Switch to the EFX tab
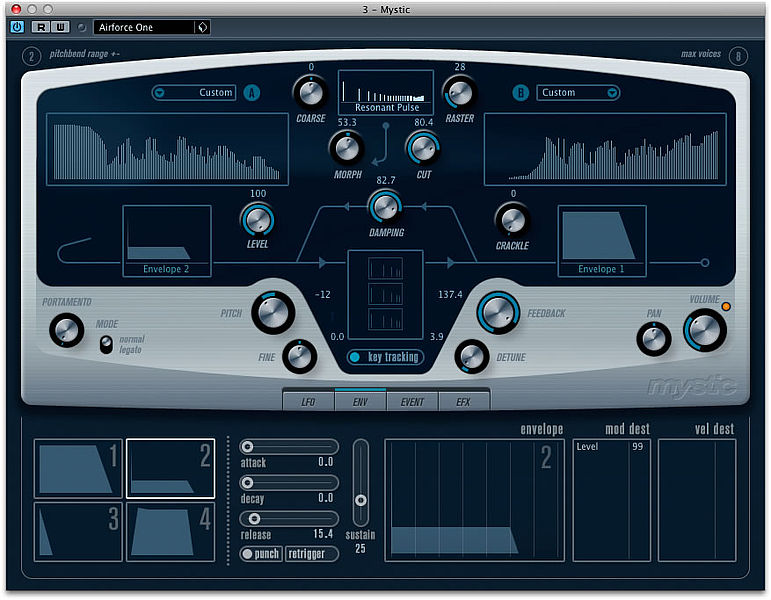This screenshot has width=771, height=600. (464, 402)
